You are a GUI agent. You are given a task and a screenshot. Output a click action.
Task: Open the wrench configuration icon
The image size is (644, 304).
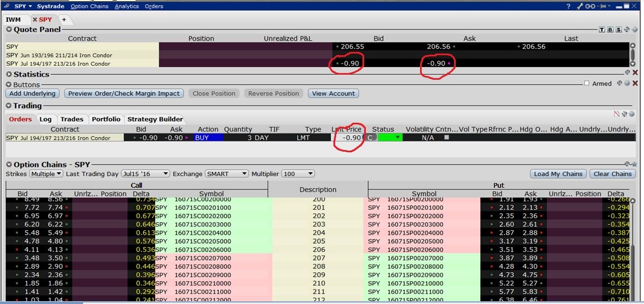[x=580, y=6]
